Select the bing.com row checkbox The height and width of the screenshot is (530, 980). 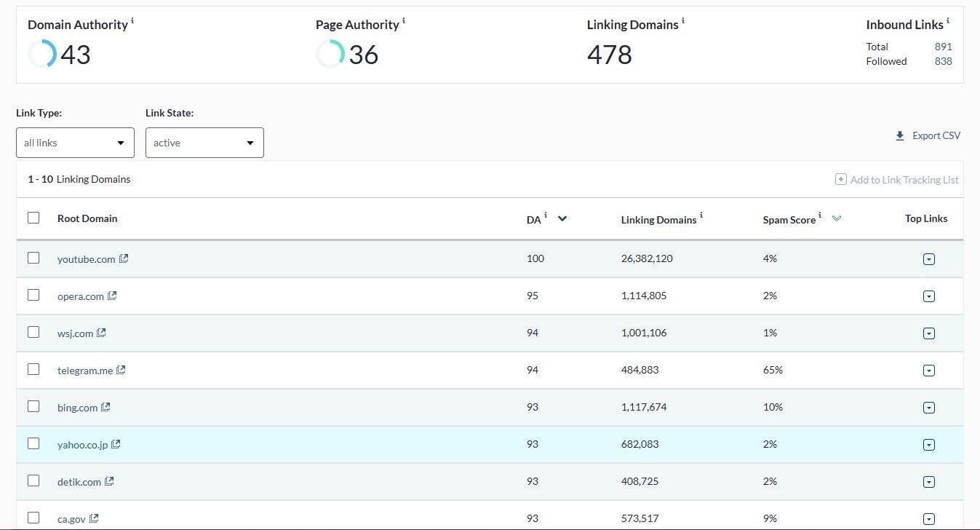pos(33,406)
